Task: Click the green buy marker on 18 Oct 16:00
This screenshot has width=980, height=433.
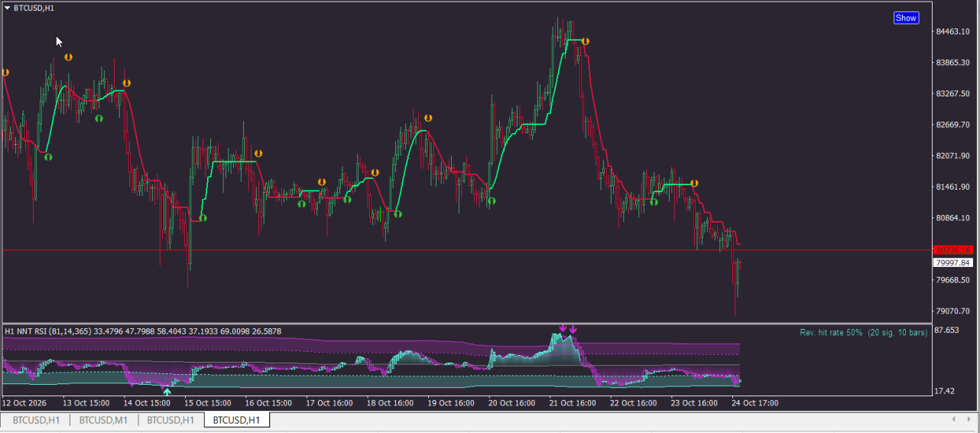Action: coord(398,215)
